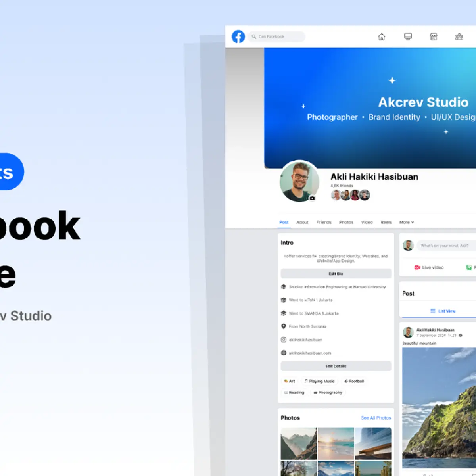Screen dimensions: 476x476
Task: Click the avatar beside the composer
Action: [408, 246]
